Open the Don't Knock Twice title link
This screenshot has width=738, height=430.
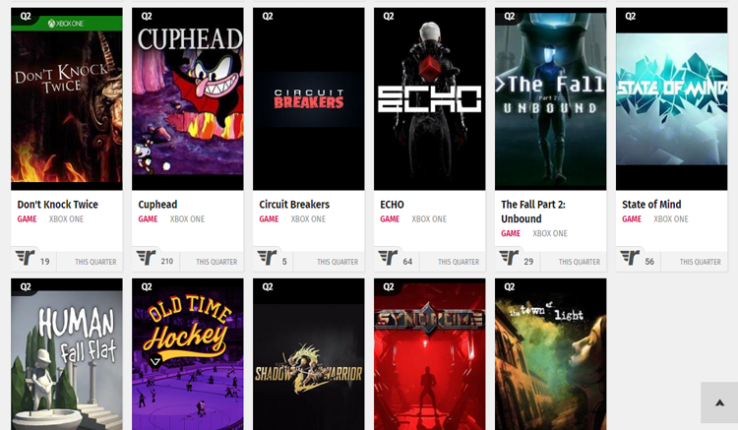(58, 205)
